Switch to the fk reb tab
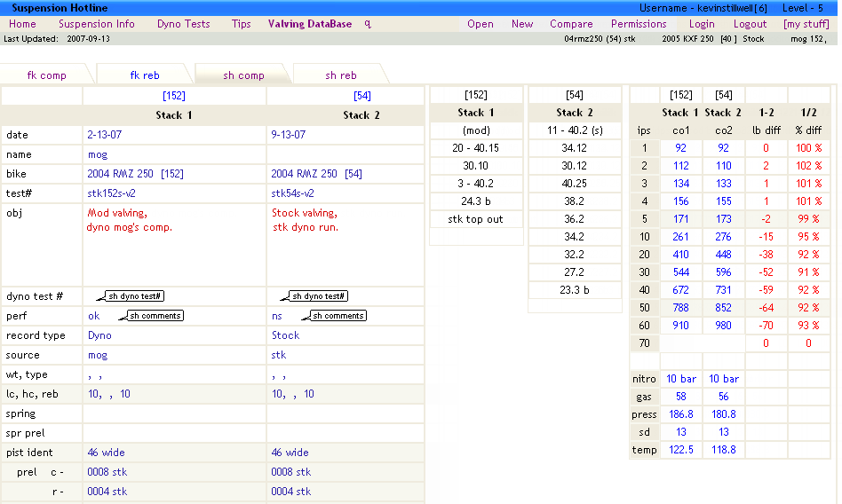This screenshot has height=504, width=842. click(145, 75)
